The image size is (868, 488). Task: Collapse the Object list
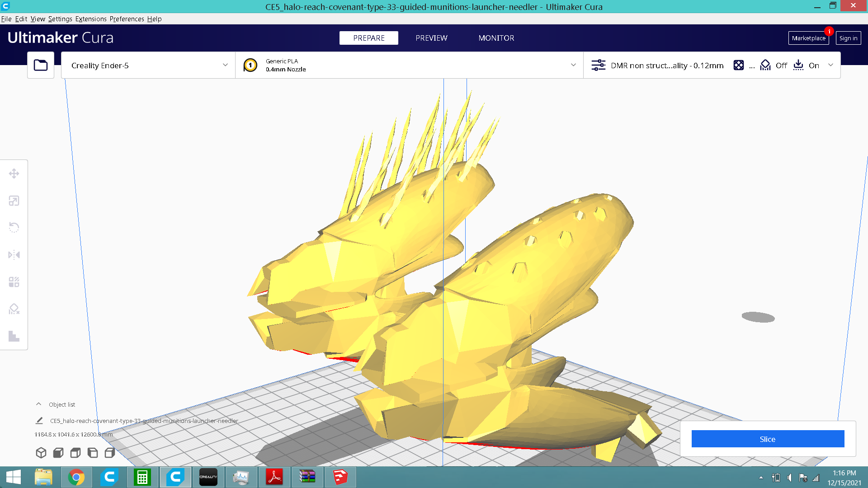pyautogui.click(x=39, y=404)
